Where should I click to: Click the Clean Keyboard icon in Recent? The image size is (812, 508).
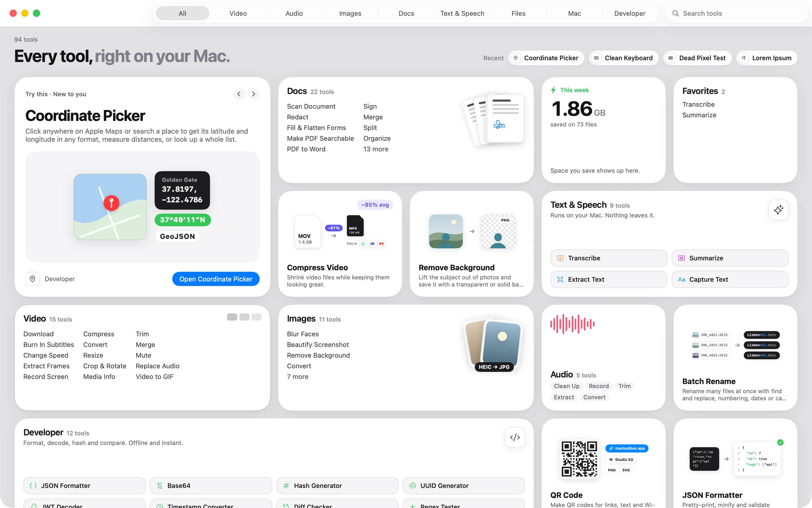tap(596, 58)
